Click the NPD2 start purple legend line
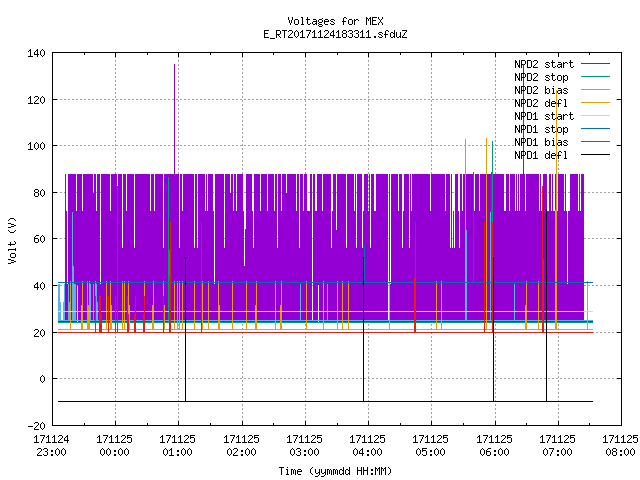This screenshot has width=640, height=480. (596, 64)
